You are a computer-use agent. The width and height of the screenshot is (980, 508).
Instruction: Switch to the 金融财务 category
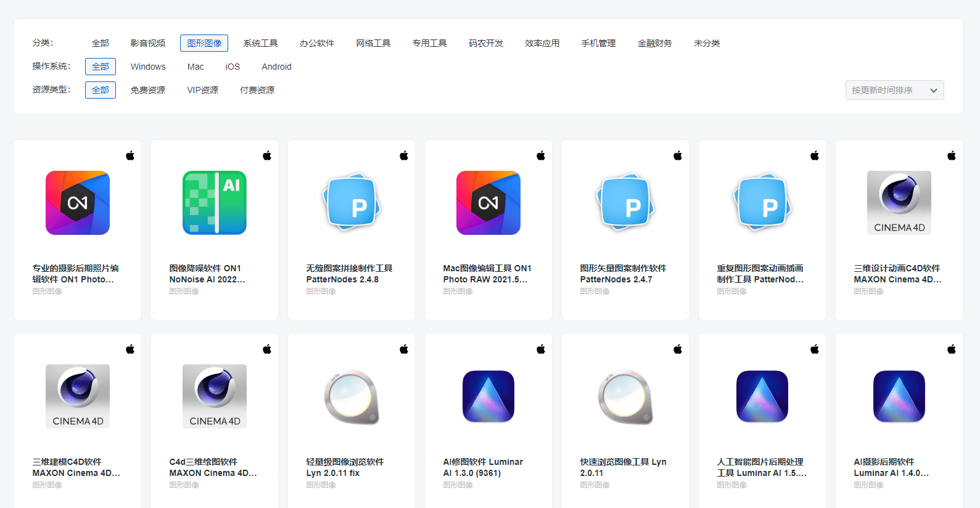[x=655, y=43]
